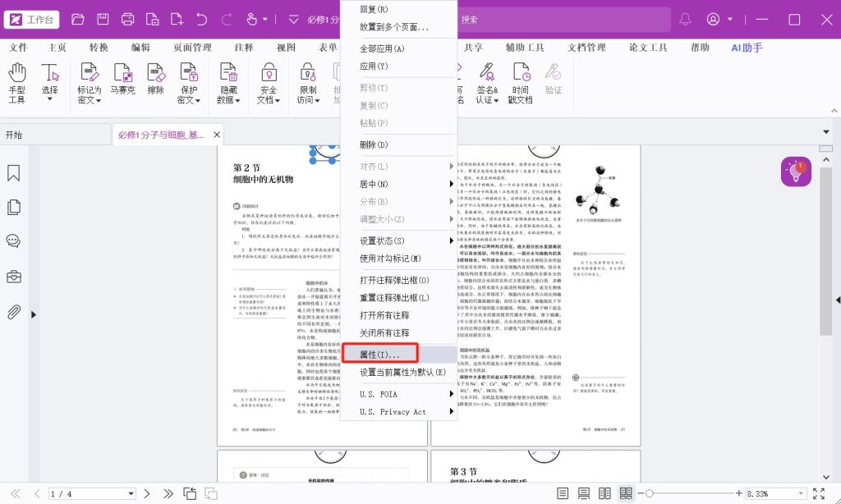Screen dimensions: 841x504
Task: Open the comments panel in sidebar
Action: [x=13, y=241]
